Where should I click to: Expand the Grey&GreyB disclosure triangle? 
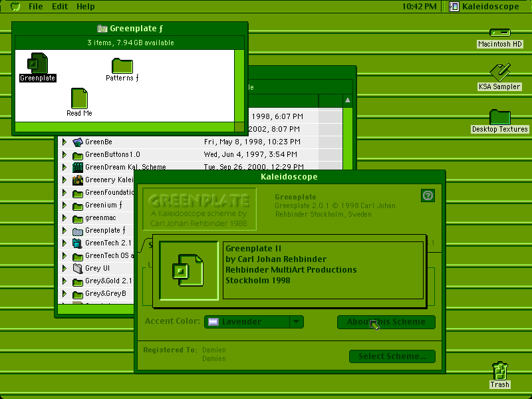64,294
